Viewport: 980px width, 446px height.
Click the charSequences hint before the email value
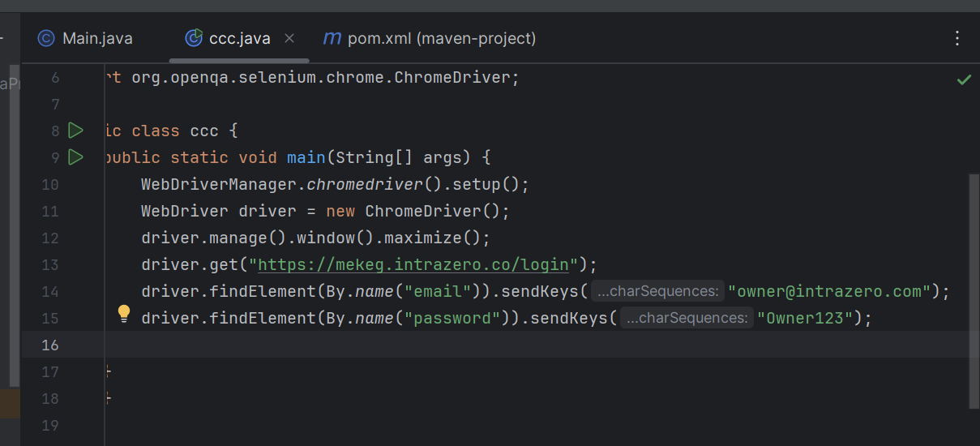click(657, 291)
